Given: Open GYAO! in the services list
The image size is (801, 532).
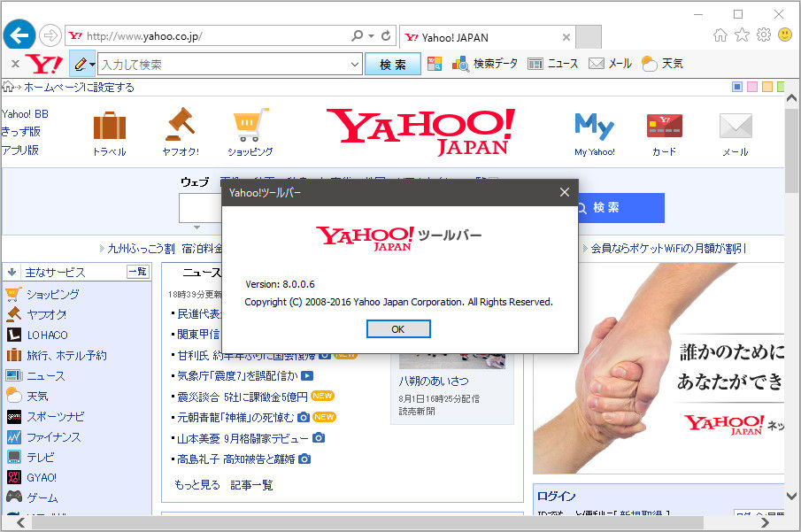Looking at the screenshot, I should 42,478.
